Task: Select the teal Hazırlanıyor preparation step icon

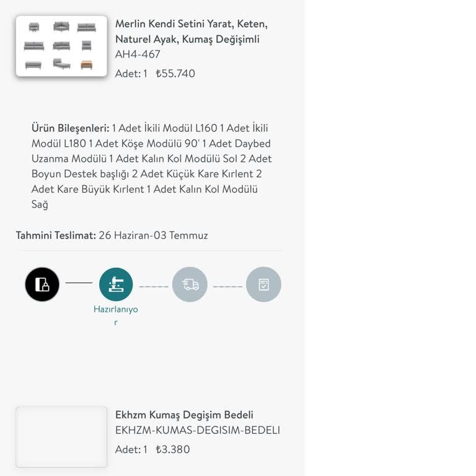Action: click(x=116, y=284)
